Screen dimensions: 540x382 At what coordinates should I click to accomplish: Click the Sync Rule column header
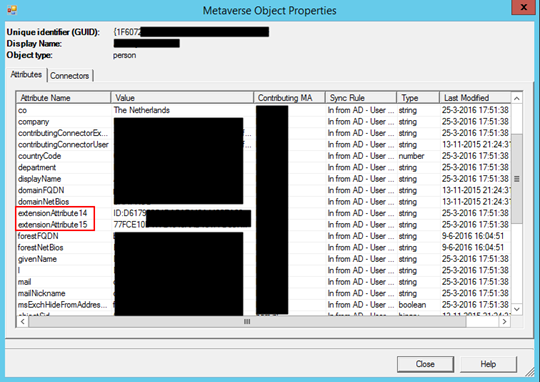coord(361,98)
